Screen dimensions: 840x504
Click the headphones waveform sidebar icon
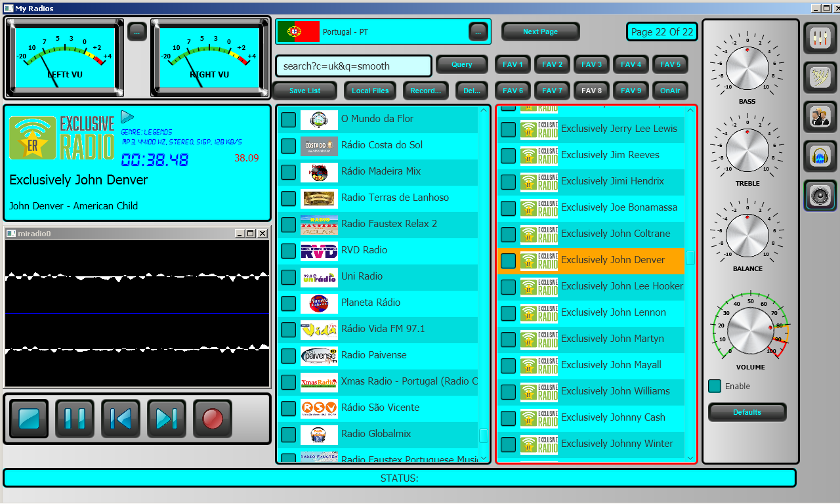[x=820, y=156]
